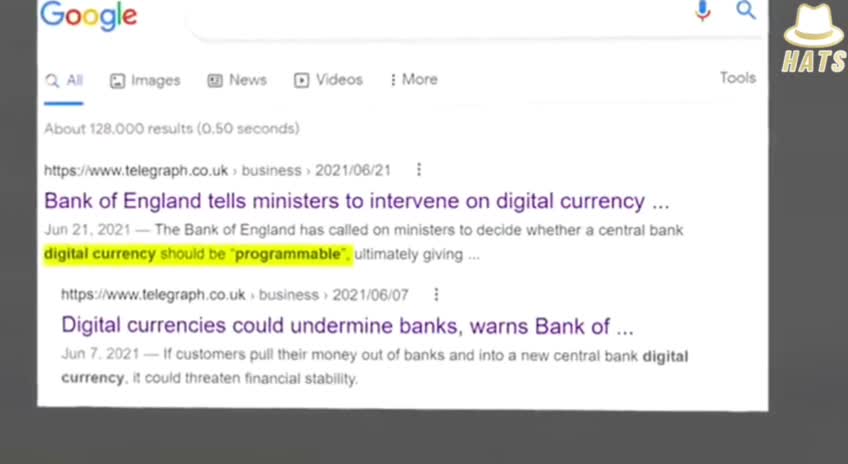Screen dimensions: 848x464
Task: Open 'Digital currencies could undermine banks' result
Action: [x=347, y=326]
